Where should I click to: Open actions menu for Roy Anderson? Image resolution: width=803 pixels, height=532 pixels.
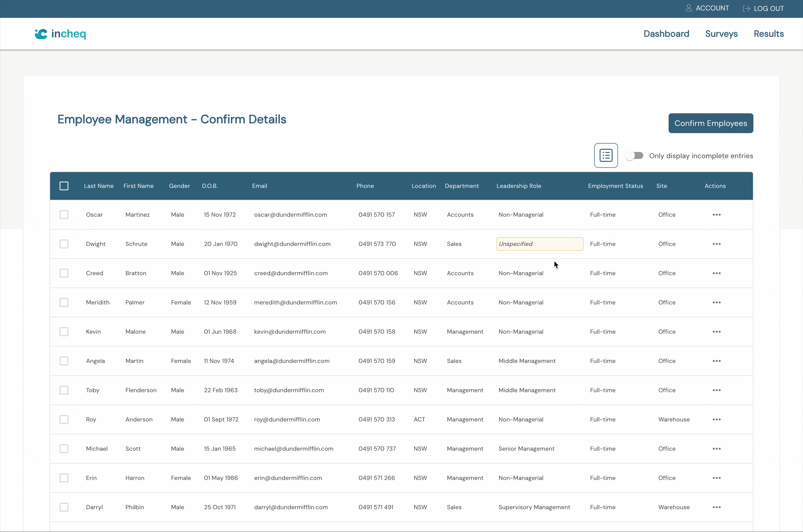(x=716, y=419)
